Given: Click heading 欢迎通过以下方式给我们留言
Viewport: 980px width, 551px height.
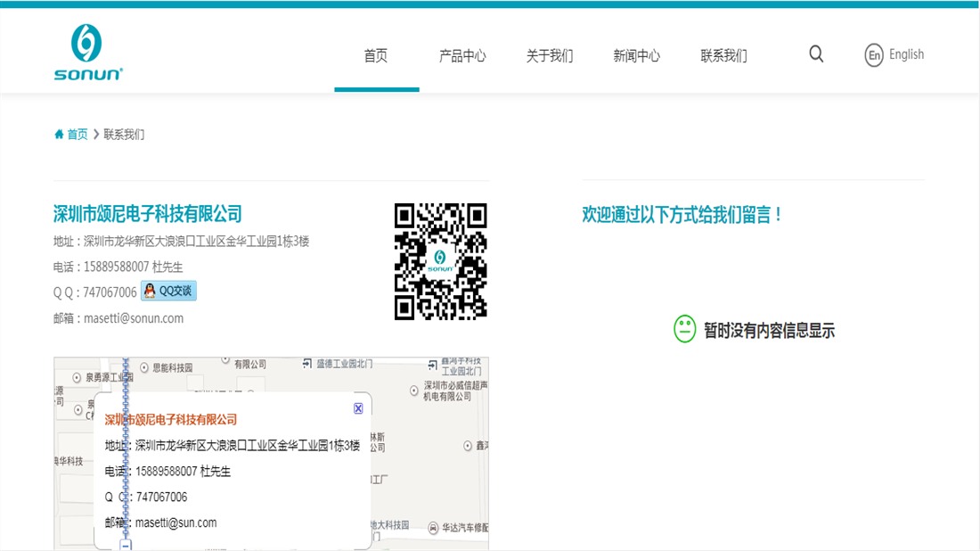Looking at the screenshot, I should [682, 215].
